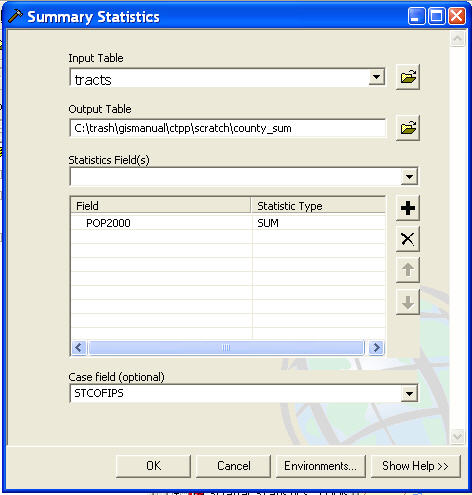The width and height of the screenshot is (472, 495).
Task: Move field down with down arrow icon
Action: (x=408, y=302)
